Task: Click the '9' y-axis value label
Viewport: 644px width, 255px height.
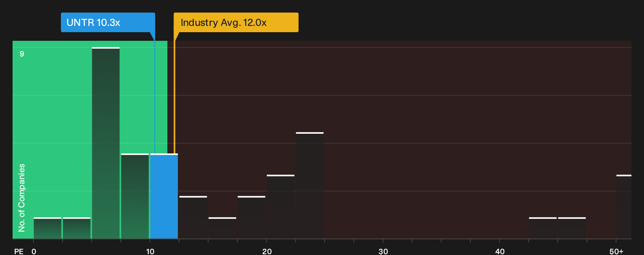Action: pos(22,54)
